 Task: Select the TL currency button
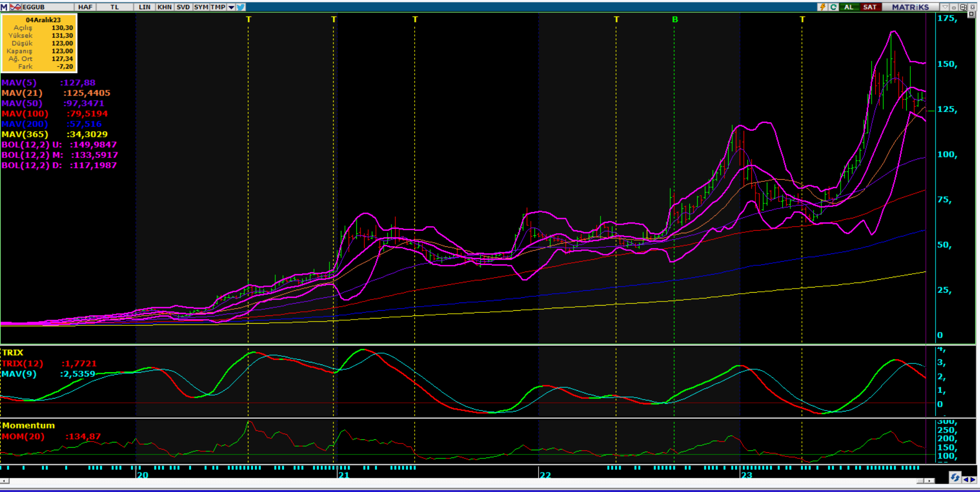click(x=115, y=7)
